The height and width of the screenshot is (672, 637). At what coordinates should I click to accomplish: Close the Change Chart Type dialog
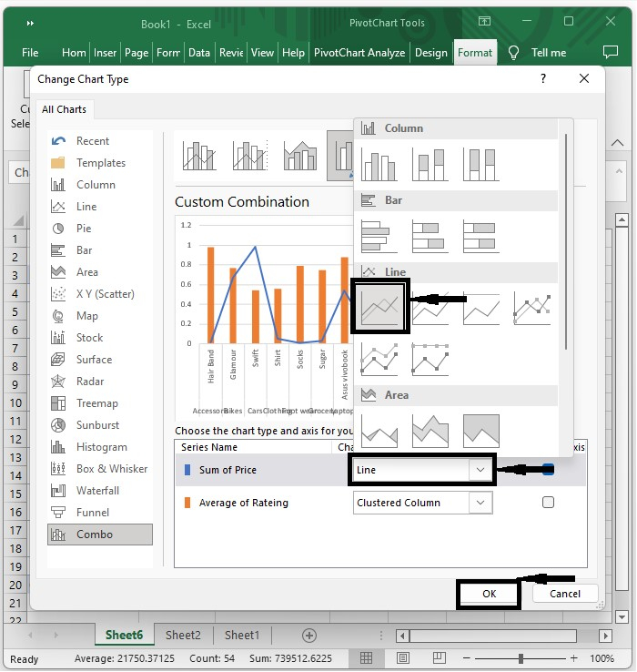pyautogui.click(x=584, y=78)
